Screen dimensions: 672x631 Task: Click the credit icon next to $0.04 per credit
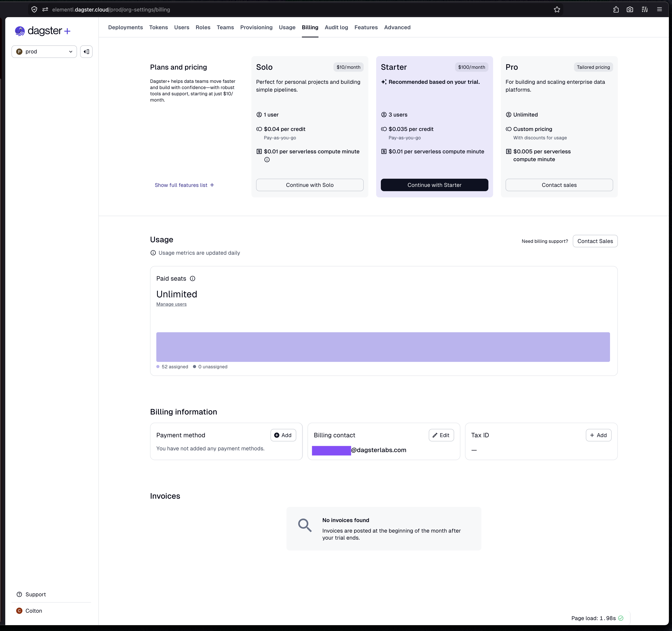[259, 129]
